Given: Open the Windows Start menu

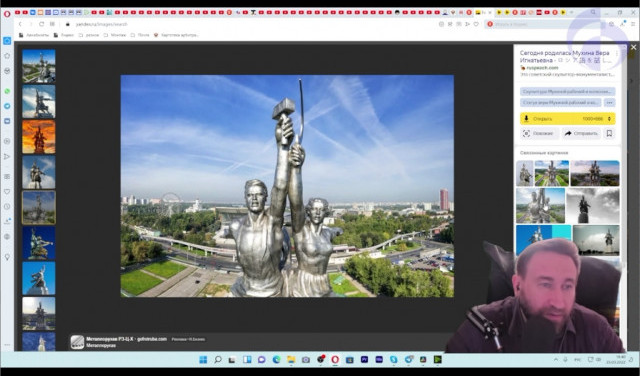Looking at the screenshot, I should coord(203,360).
